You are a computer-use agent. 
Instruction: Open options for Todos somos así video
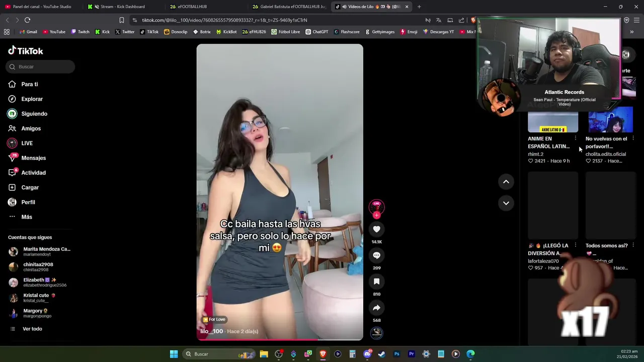point(633,246)
